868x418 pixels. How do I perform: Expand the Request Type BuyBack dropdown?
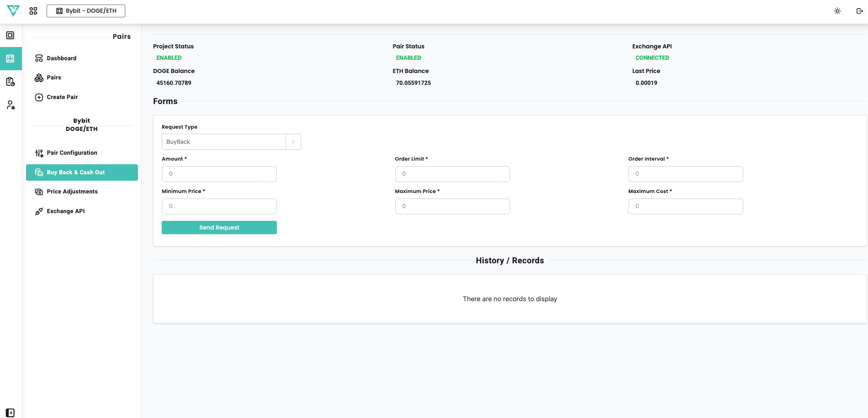pos(223,142)
